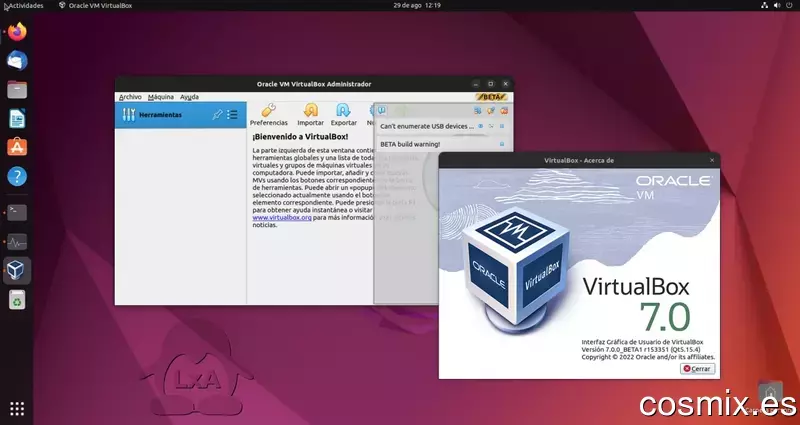Close the VirtualBox - Acerca de dialog
Screen dimensions: 800x425
coord(712,160)
